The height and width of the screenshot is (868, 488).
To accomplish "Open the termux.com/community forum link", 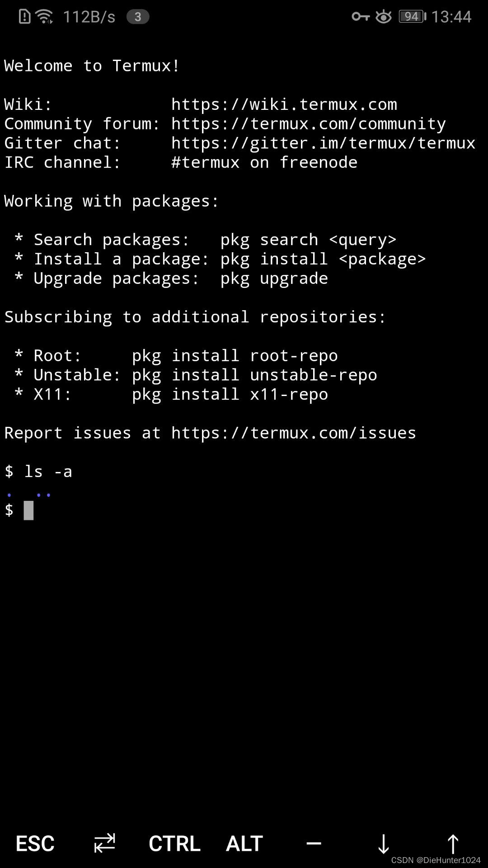I will [x=308, y=124].
